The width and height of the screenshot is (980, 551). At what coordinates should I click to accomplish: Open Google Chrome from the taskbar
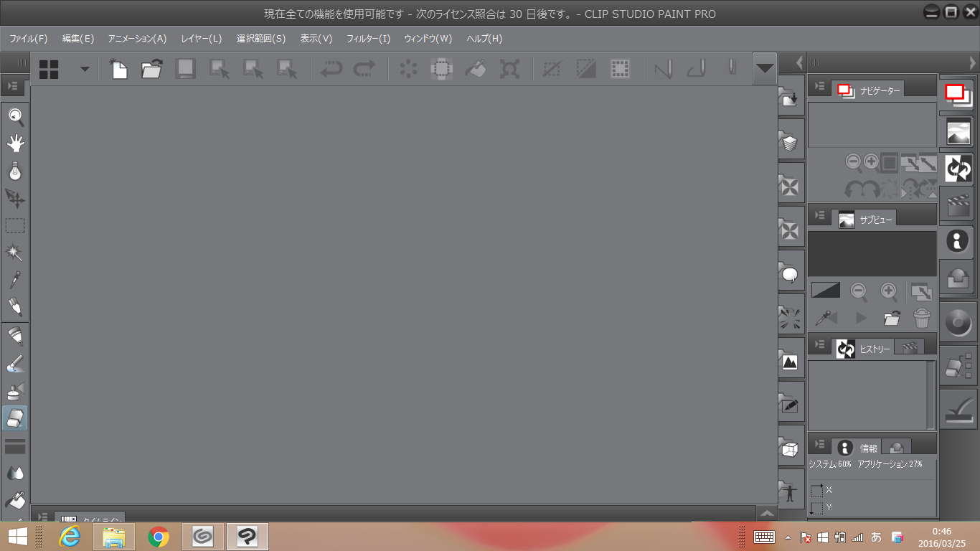click(159, 536)
